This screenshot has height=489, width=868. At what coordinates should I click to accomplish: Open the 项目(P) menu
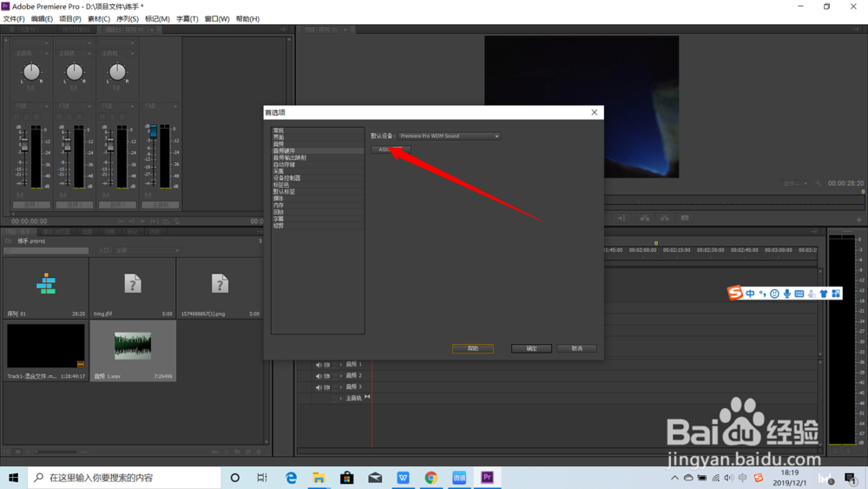[70, 19]
